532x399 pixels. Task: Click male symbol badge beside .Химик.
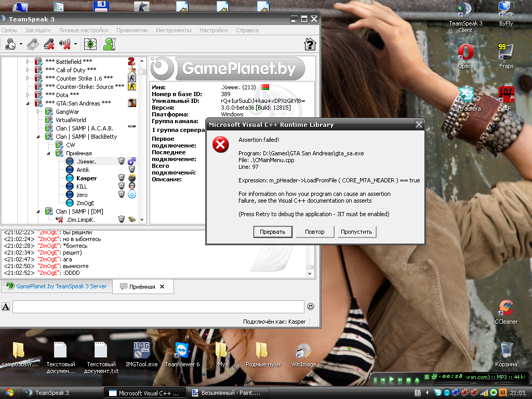point(131,161)
